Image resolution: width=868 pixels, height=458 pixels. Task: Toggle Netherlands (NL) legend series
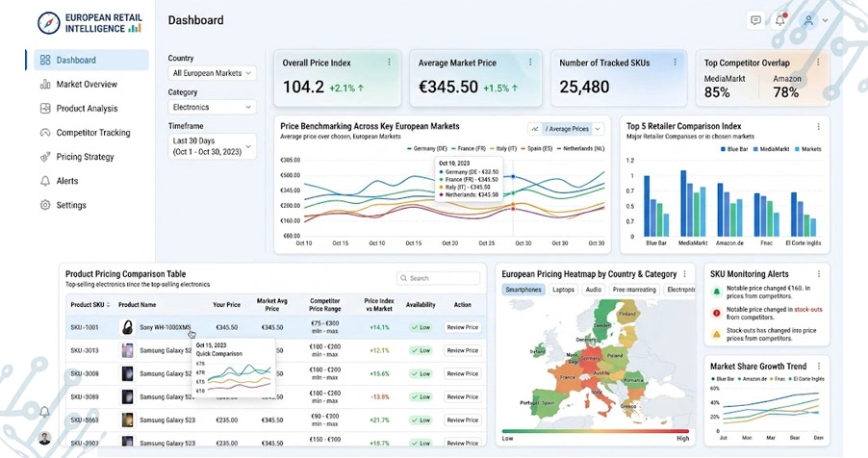point(580,148)
